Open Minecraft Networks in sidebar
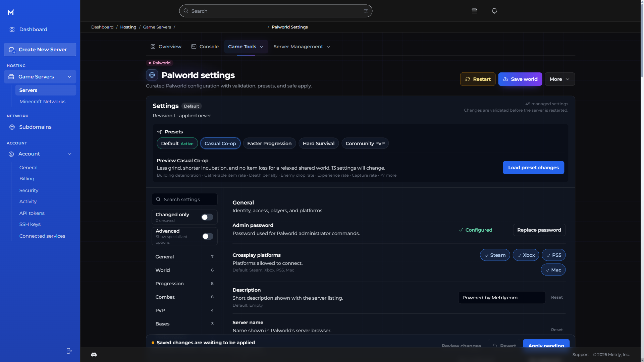 [42, 102]
